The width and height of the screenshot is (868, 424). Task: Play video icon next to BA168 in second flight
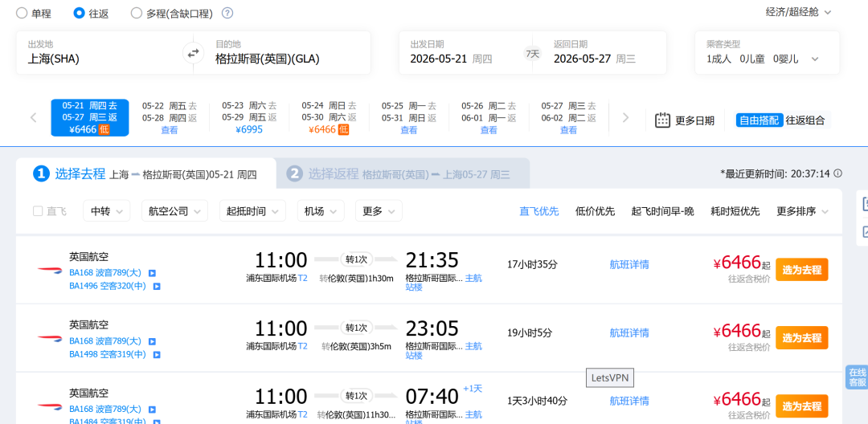pos(152,341)
